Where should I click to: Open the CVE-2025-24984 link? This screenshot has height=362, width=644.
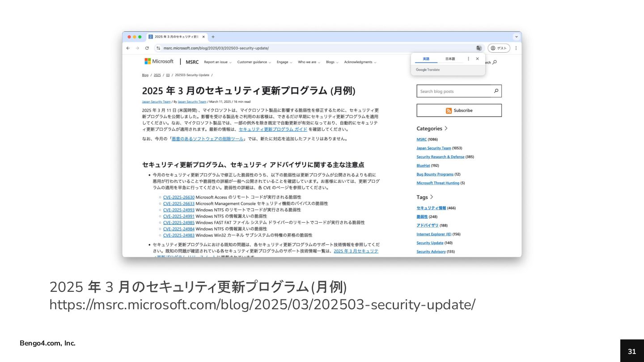179,229
